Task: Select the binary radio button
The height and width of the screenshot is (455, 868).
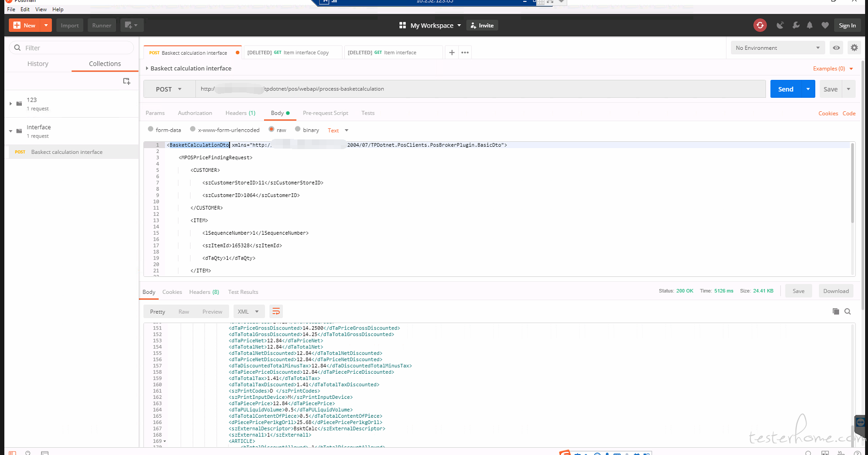Action: coord(297,129)
